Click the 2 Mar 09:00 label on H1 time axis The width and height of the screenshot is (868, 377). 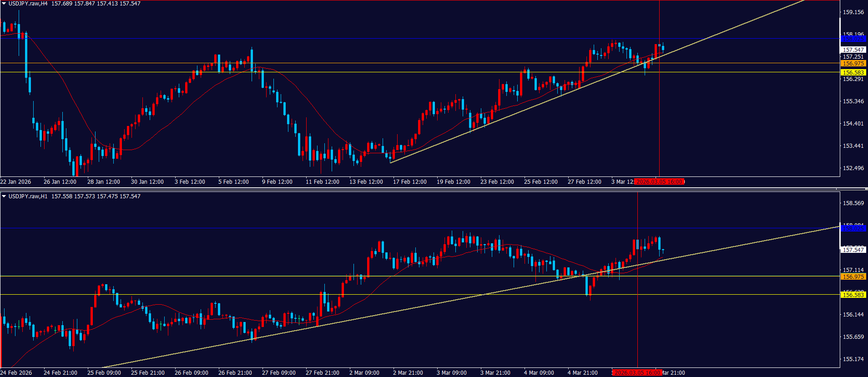tap(364, 373)
